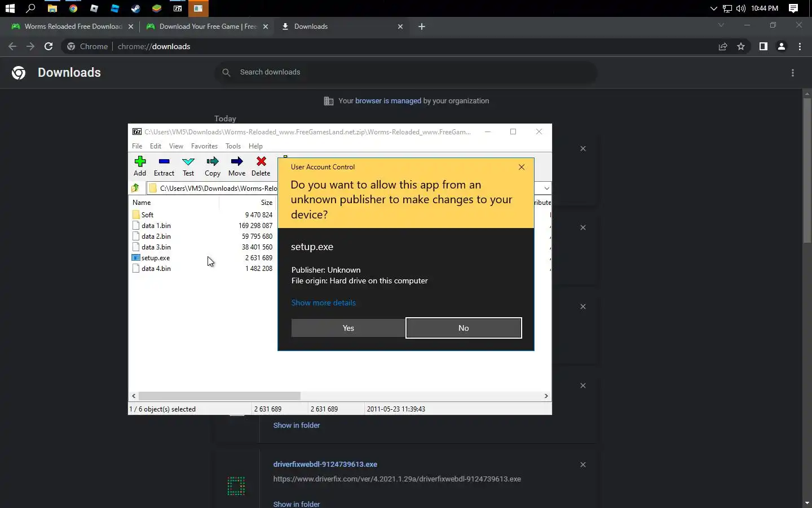Click the 7-Zip horizontal scrollbar thumb

tap(219, 396)
